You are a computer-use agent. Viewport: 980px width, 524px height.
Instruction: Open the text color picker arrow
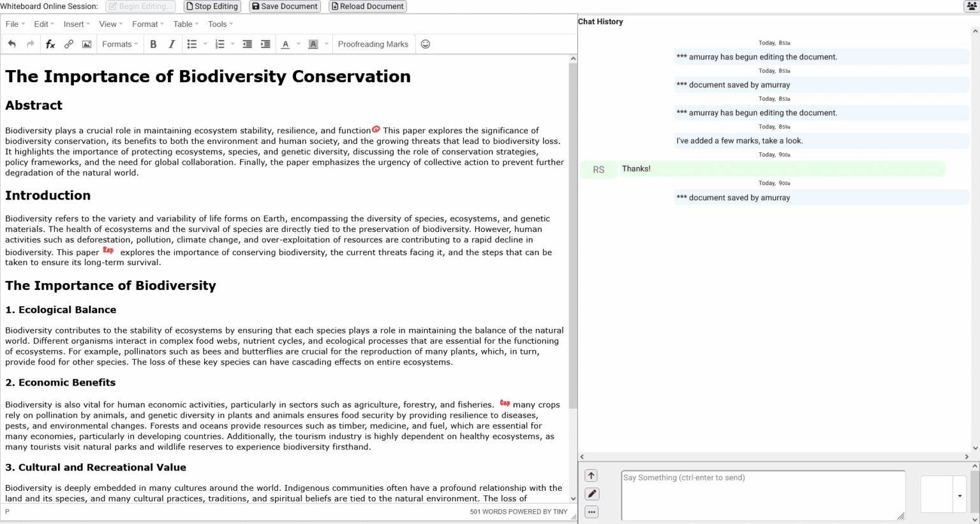click(x=299, y=44)
